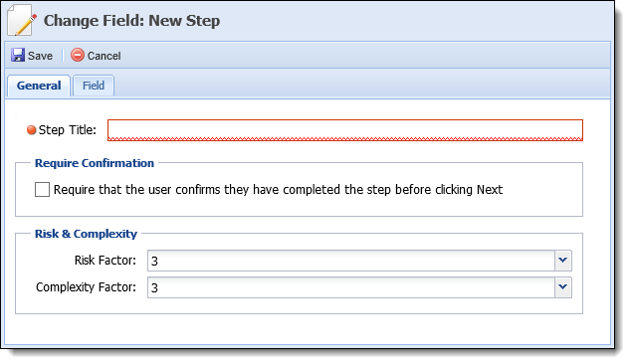Click the orange required dot beside Step Title
This screenshot has height=364, width=630.
coord(31,130)
